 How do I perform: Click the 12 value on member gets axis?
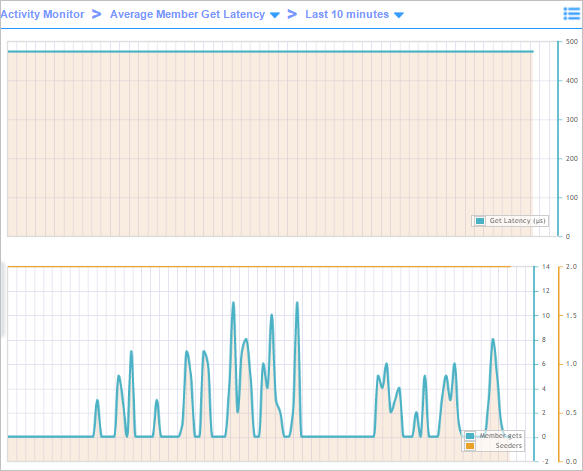pyautogui.click(x=545, y=291)
